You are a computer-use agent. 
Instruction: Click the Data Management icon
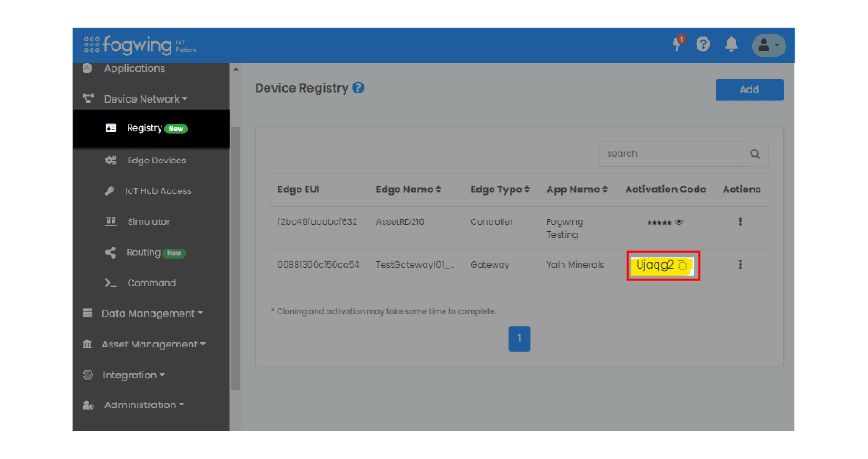pyautogui.click(x=87, y=313)
